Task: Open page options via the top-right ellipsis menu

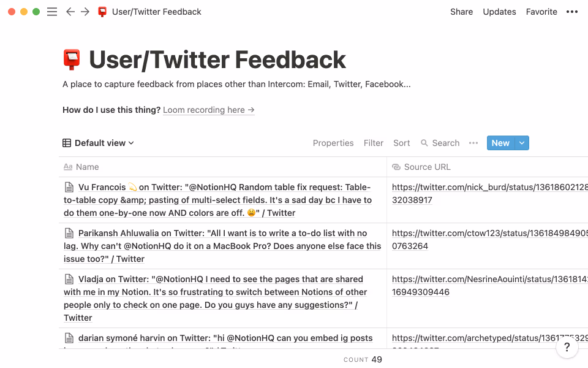Action: (x=572, y=11)
